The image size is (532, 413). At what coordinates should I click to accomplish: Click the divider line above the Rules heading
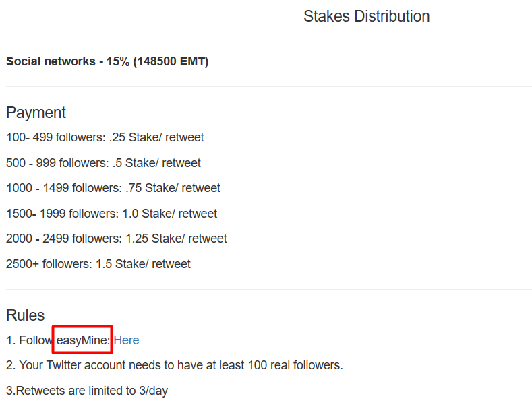pyautogui.click(x=269, y=289)
